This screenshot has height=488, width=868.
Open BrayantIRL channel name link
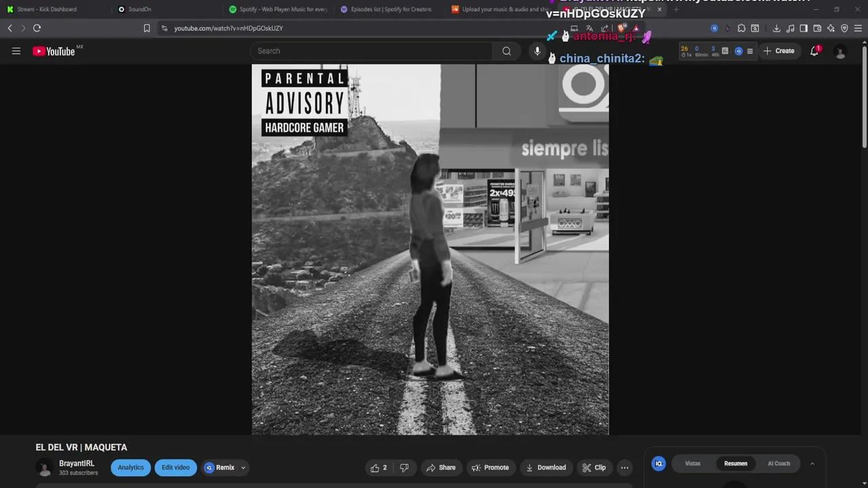click(x=77, y=464)
